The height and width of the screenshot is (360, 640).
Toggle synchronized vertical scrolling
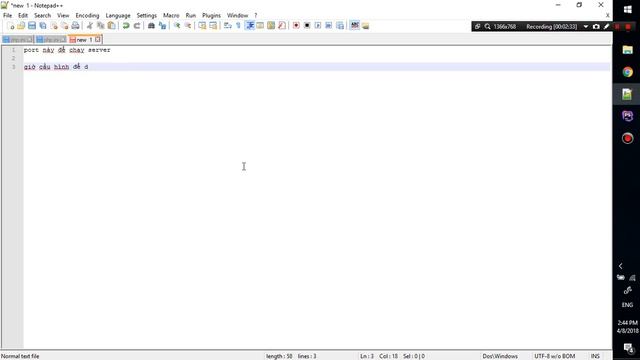coord(202,26)
